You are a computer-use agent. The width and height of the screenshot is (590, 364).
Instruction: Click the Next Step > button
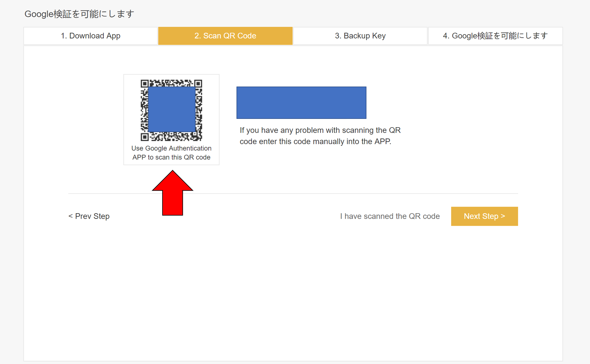484,216
